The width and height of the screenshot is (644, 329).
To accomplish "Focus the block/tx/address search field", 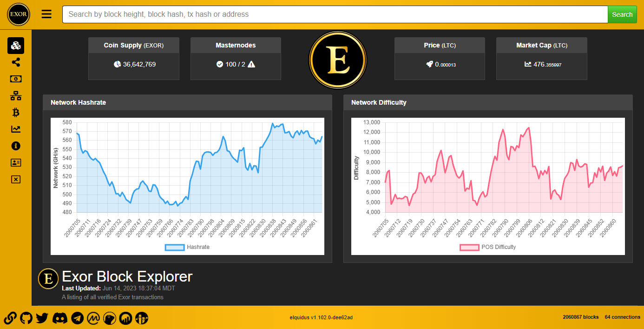I will [335, 14].
